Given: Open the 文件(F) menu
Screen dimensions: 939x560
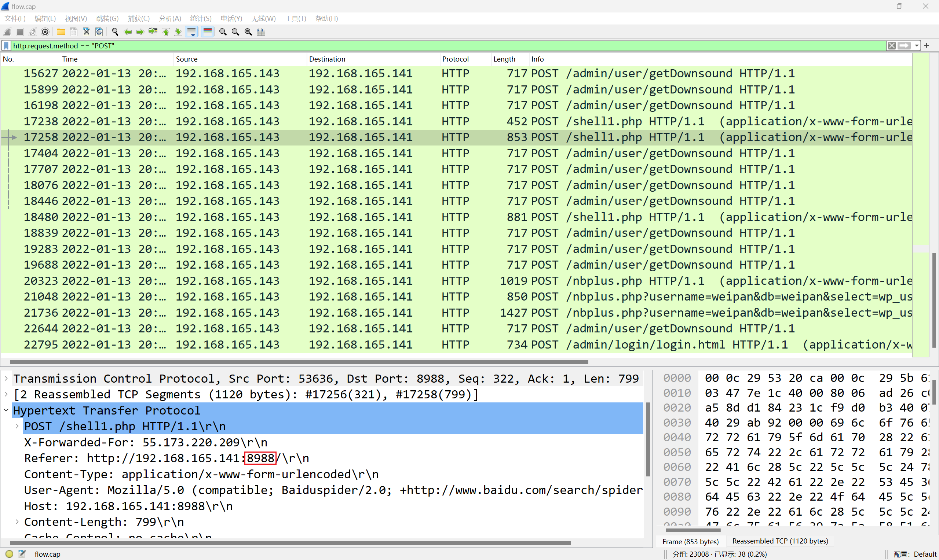Looking at the screenshot, I should pyautogui.click(x=15, y=18).
